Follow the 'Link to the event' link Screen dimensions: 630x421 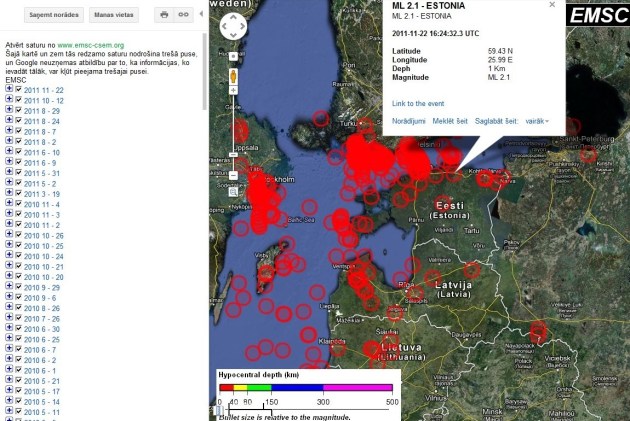click(418, 103)
